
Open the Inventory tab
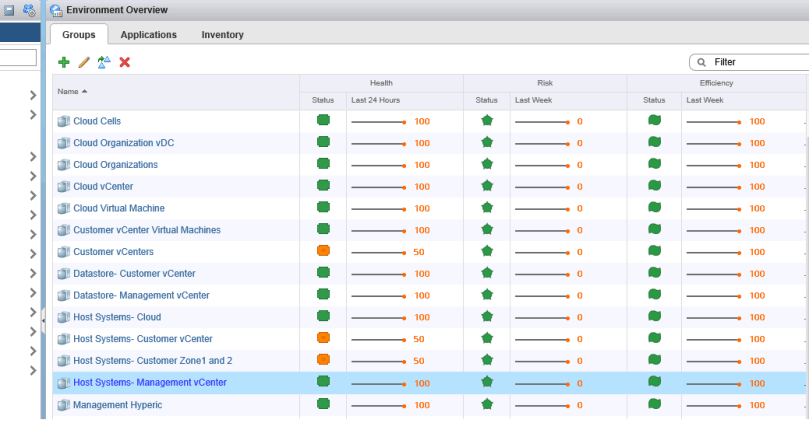222,35
